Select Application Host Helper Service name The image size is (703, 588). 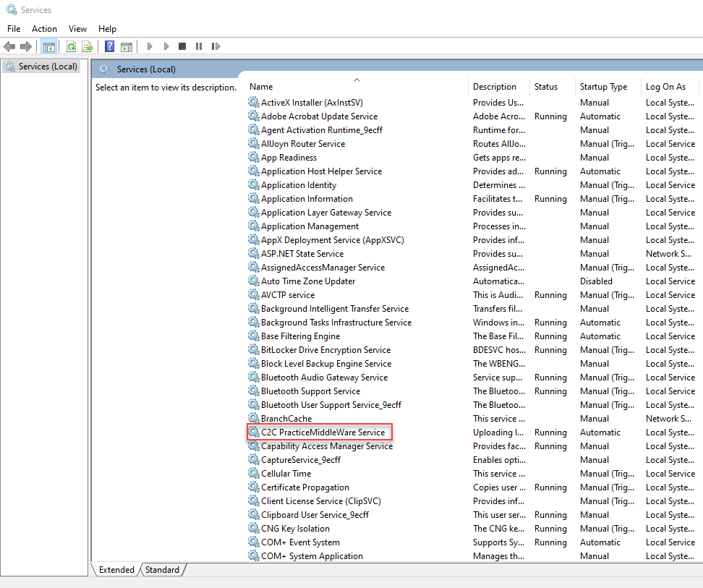(x=321, y=171)
